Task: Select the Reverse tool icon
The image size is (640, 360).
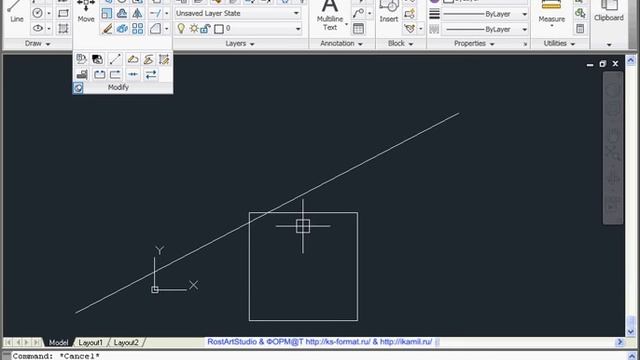Action: [151, 74]
